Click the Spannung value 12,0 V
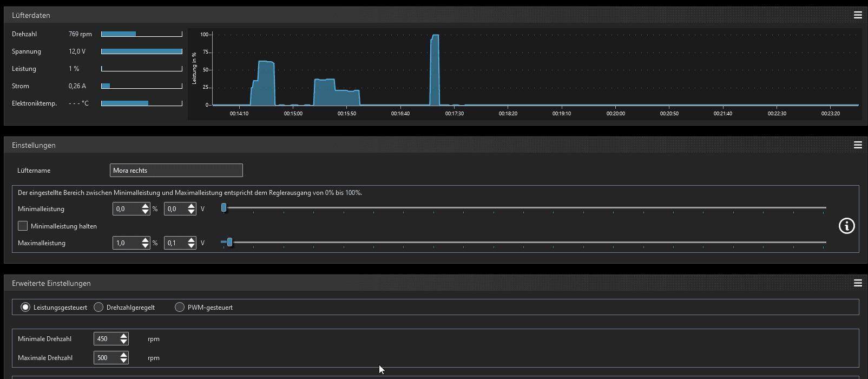Screen dimensions: 868x379 77,51
